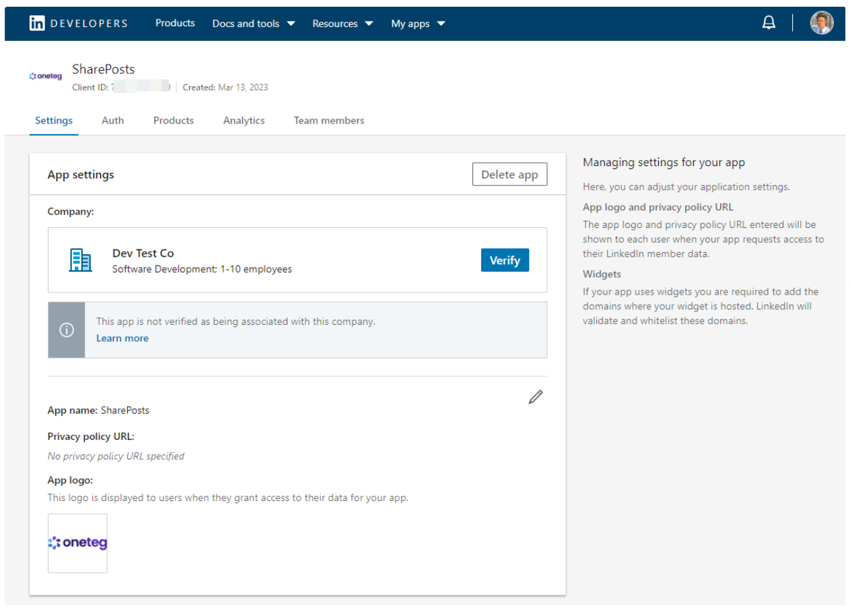The height and width of the screenshot is (616, 852).
Task: Open the Analytics tab
Action: click(244, 120)
